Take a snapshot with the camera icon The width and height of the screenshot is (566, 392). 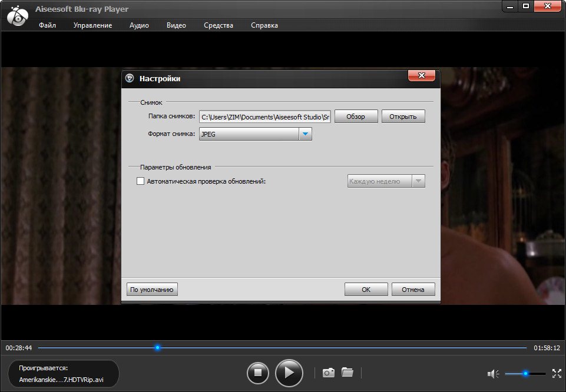coord(329,373)
